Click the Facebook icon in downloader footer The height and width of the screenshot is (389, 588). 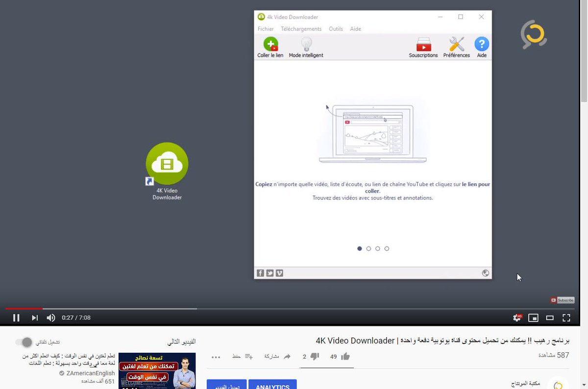click(261, 273)
